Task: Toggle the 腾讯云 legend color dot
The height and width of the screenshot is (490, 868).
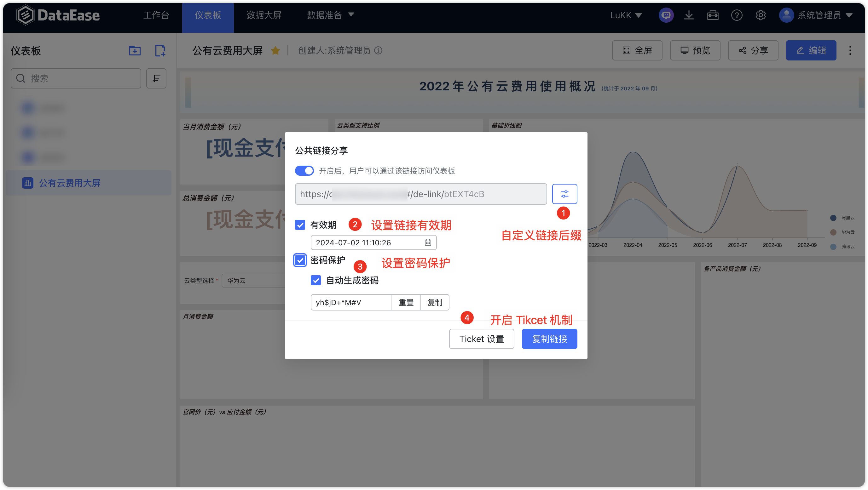Action: pyautogui.click(x=833, y=247)
